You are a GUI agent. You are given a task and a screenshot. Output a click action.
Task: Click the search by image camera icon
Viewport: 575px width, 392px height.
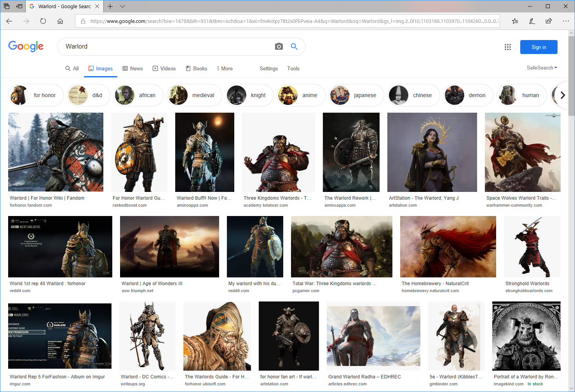point(279,47)
